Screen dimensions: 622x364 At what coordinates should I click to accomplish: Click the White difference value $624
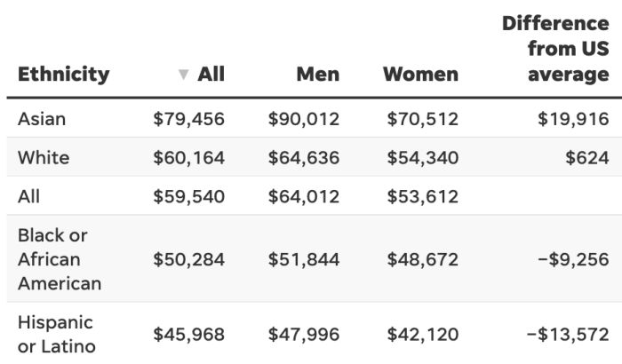point(587,158)
